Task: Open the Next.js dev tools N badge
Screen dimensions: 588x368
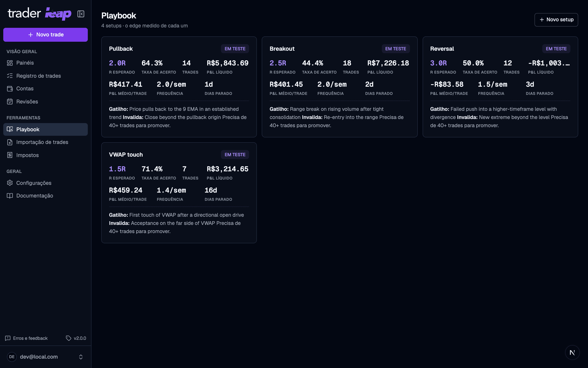Action: (x=572, y=352)
